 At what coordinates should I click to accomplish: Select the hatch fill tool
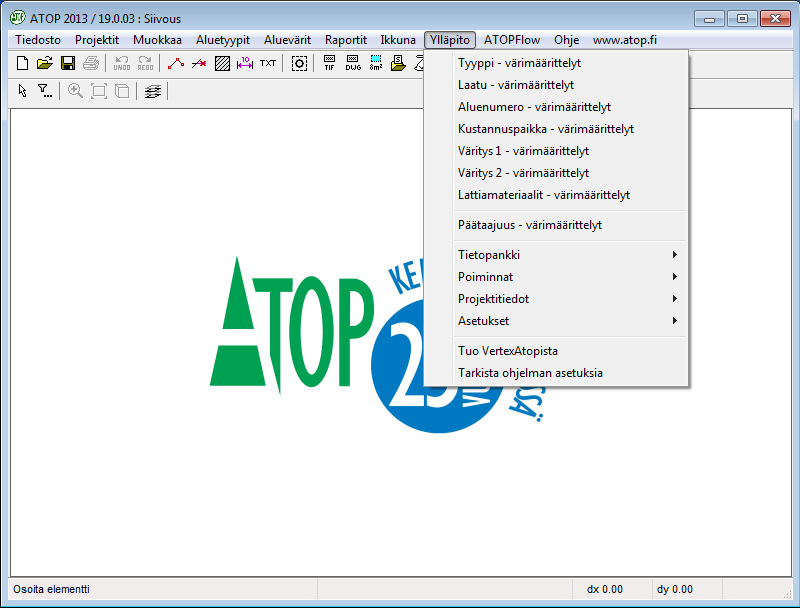tap(222, 63)
